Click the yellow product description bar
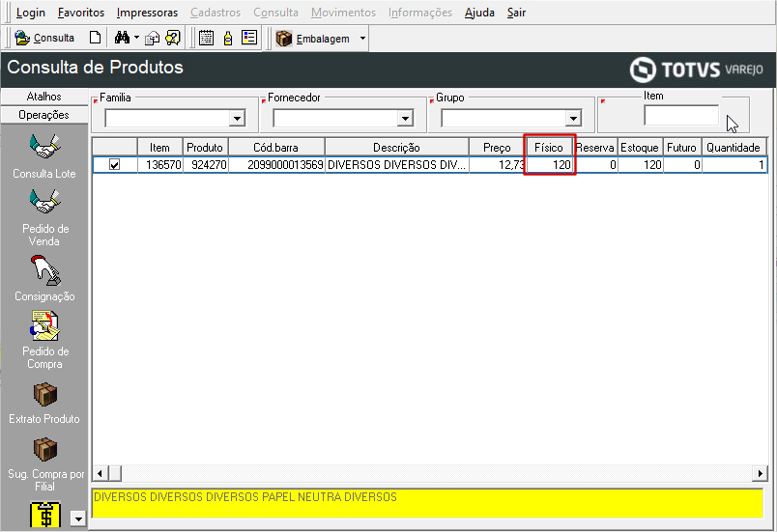The image size is (777, 532). point(427,503)
